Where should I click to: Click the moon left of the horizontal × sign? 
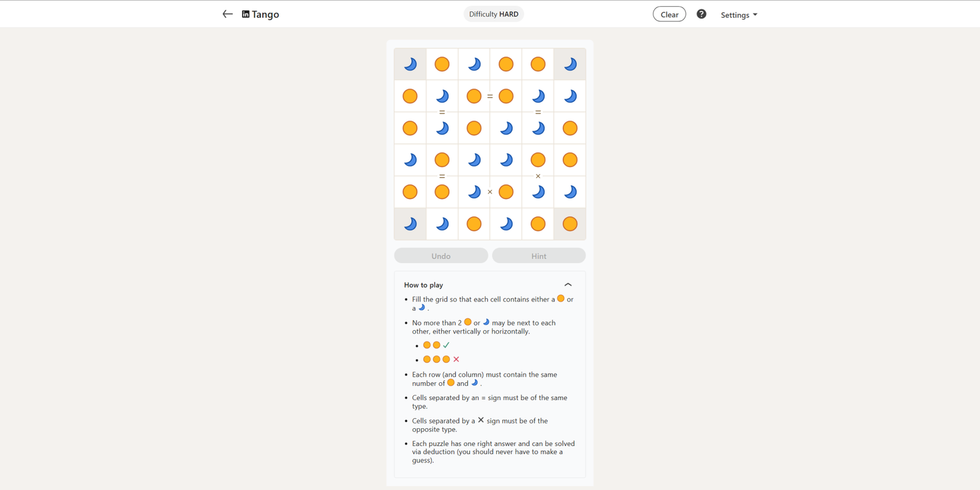point(474,192)
